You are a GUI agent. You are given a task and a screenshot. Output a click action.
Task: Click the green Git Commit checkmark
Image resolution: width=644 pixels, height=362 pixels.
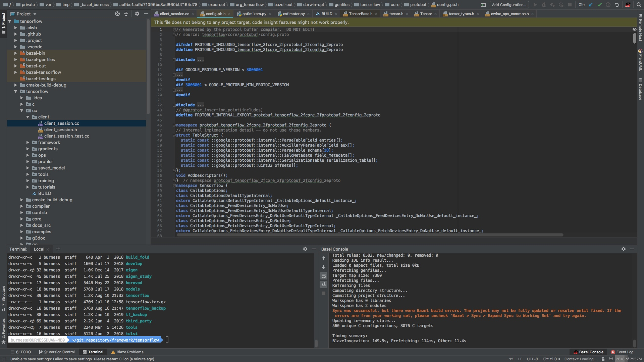click(599, 5)
